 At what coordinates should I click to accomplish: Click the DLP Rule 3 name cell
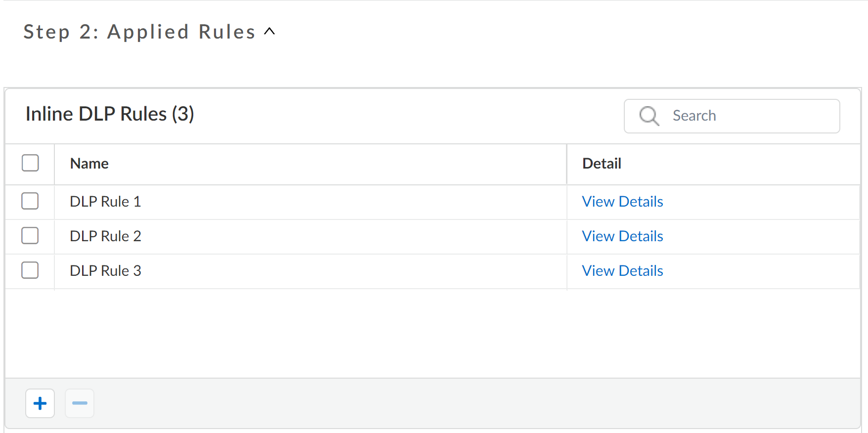click(105, 271)
